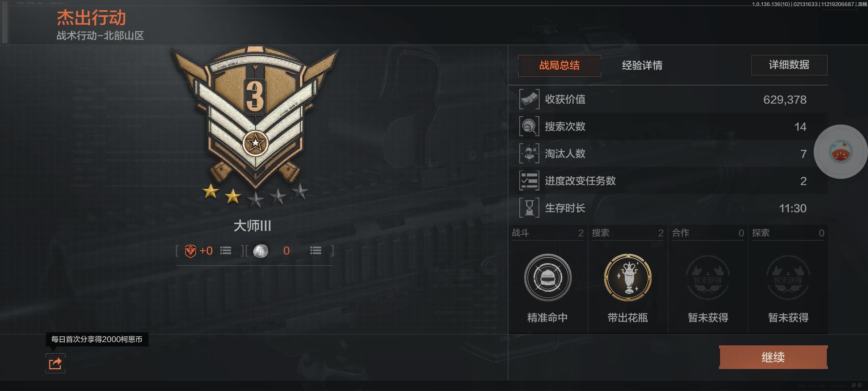Select the 精准命中 helmet badge

(x=548, y=278)
